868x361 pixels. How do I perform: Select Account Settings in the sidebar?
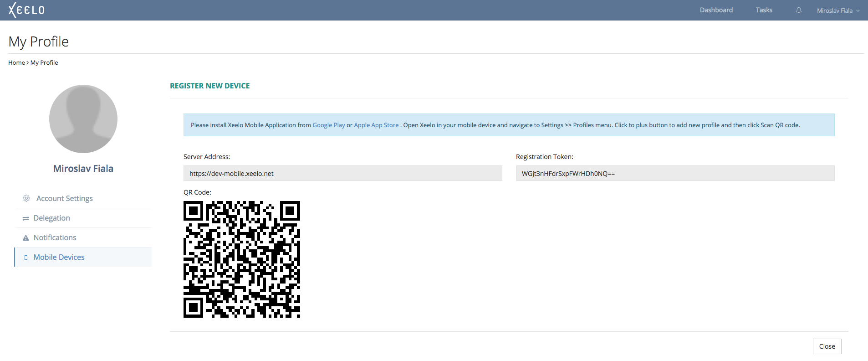point(83,198)
